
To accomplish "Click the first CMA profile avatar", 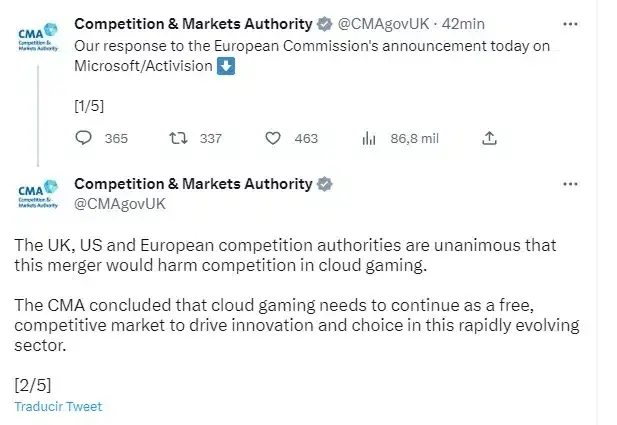I will pos(38,37).
